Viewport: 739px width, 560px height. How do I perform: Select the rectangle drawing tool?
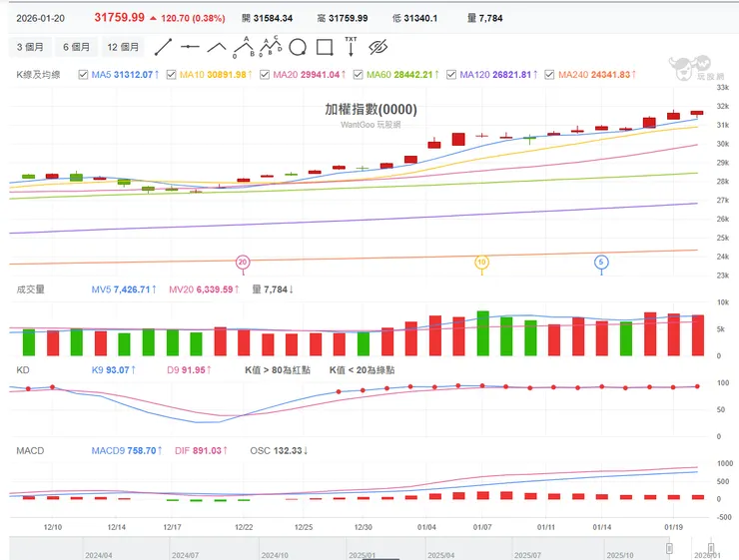pos(325,47)
